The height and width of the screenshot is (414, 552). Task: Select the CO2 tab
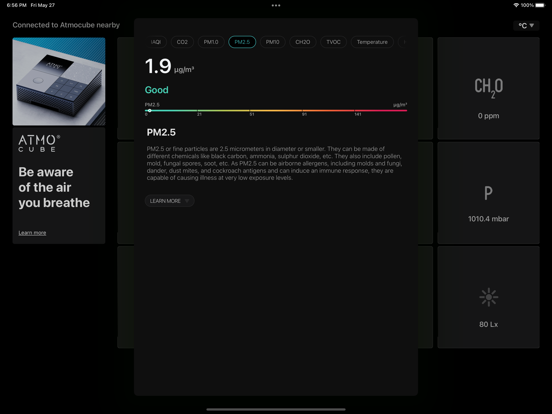pyautogui.click(x=182, y=42)
